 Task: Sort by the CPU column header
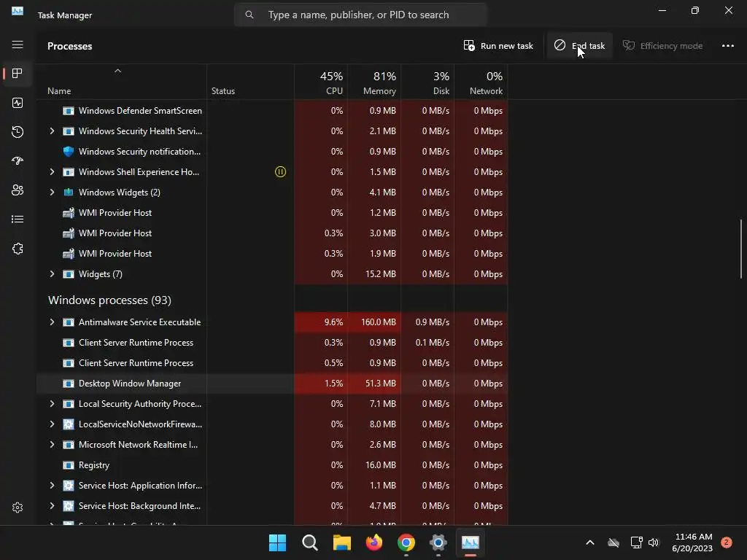pyautogui.click(x=321, y=82)
